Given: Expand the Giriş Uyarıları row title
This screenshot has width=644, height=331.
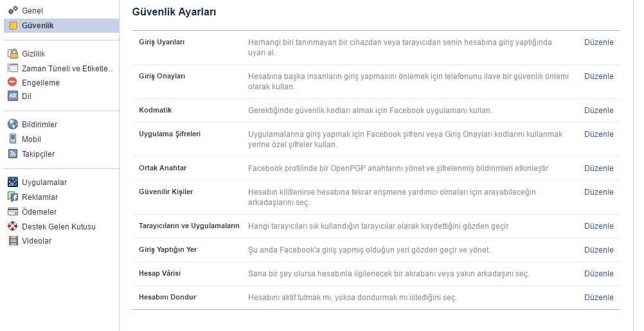Looking at the screenshot, I should point(161,42).
